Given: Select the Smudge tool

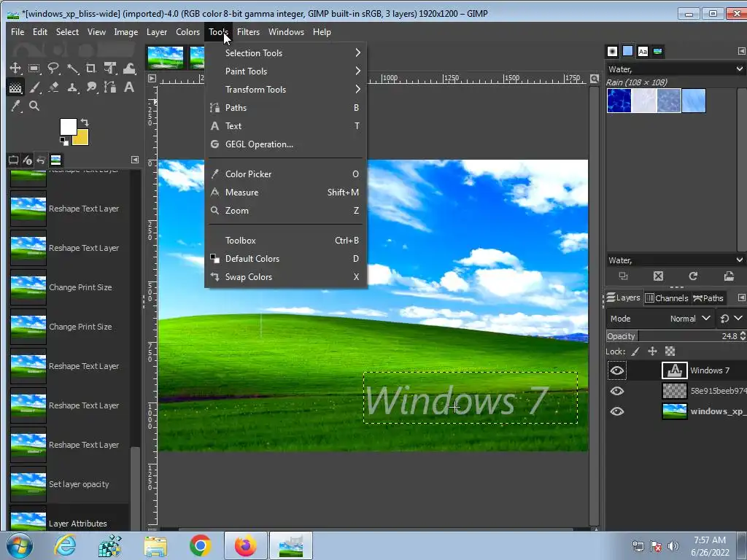Looking at the screenshot, I should tap(91, 87).
